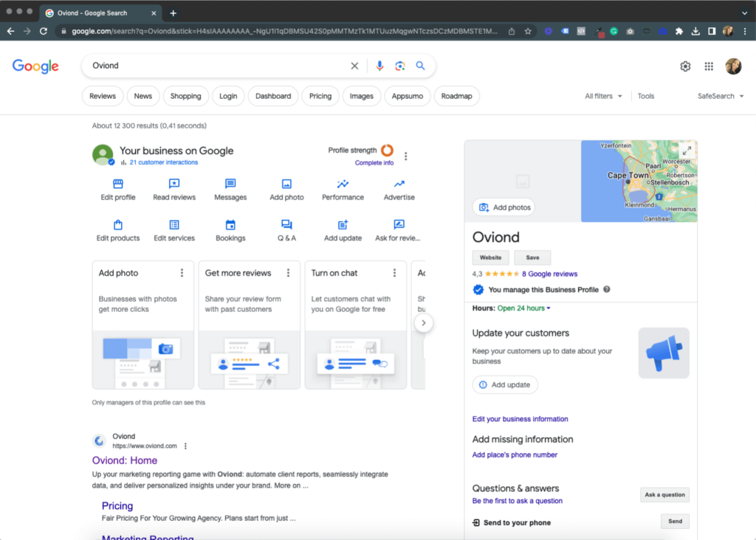756x540 pixels.
Task: Click Add place's phone number link
Action: coord(515,454)
